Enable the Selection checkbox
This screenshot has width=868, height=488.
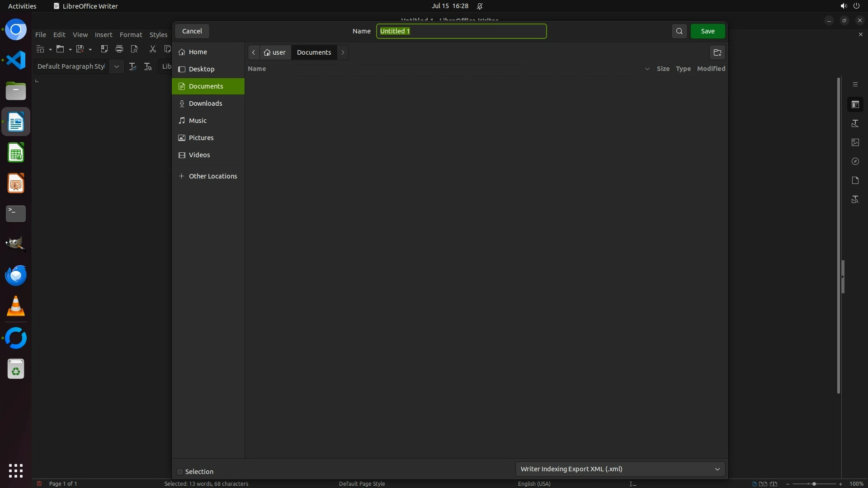pyautogui.click(x=180, y=472)
